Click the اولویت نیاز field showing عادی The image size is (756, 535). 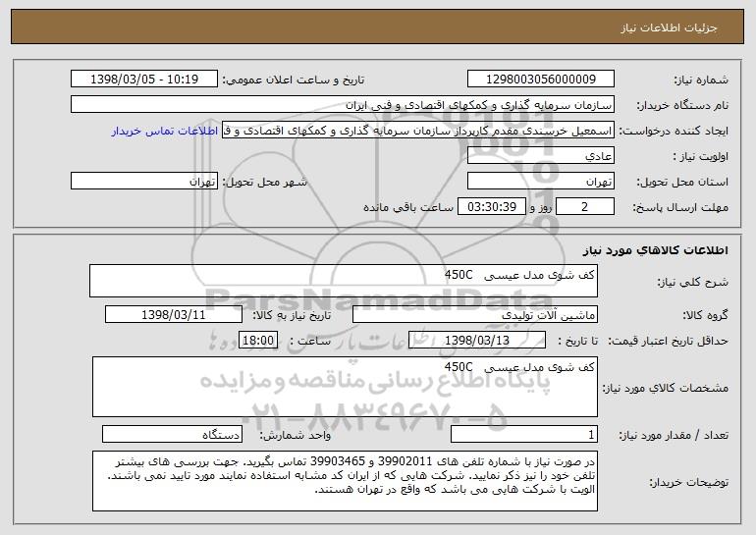[x=540, y=155]
